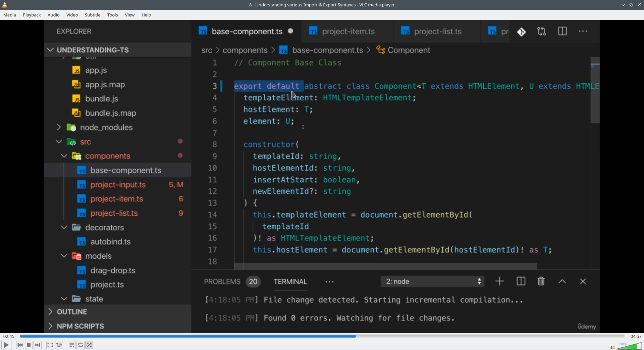Open the '2: node' terminal dropdown

432,282
